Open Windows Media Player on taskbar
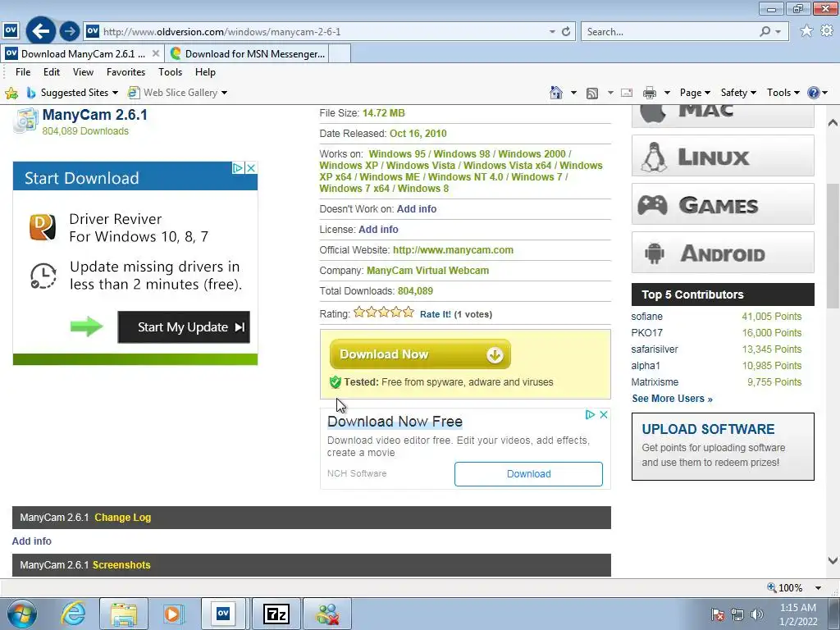840x630 pixels. (x=173, y=614)
